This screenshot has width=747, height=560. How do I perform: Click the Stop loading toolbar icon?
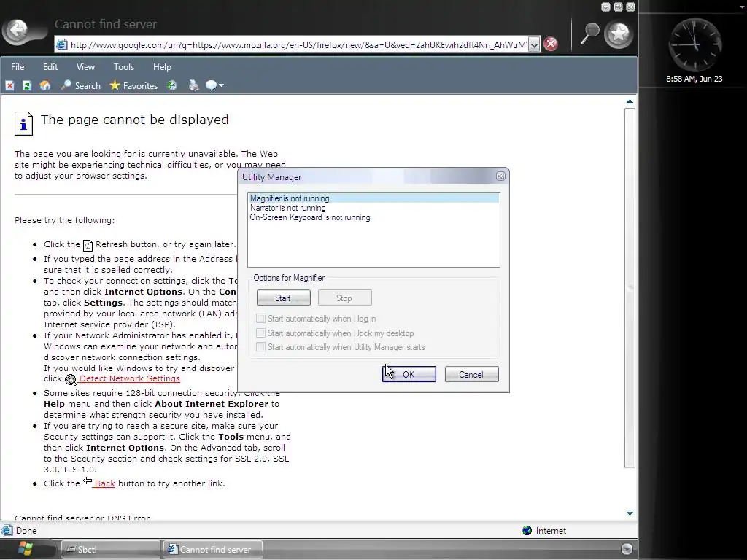9,86
